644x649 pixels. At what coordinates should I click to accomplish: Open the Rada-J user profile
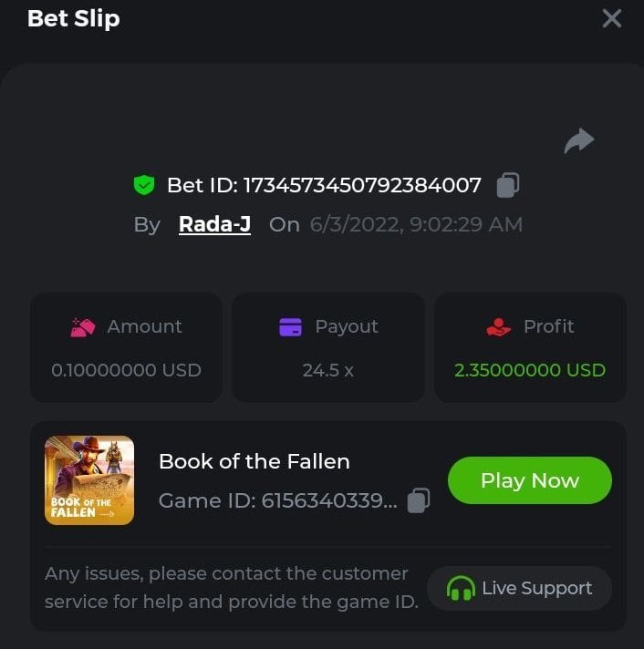tap(214, 224)
